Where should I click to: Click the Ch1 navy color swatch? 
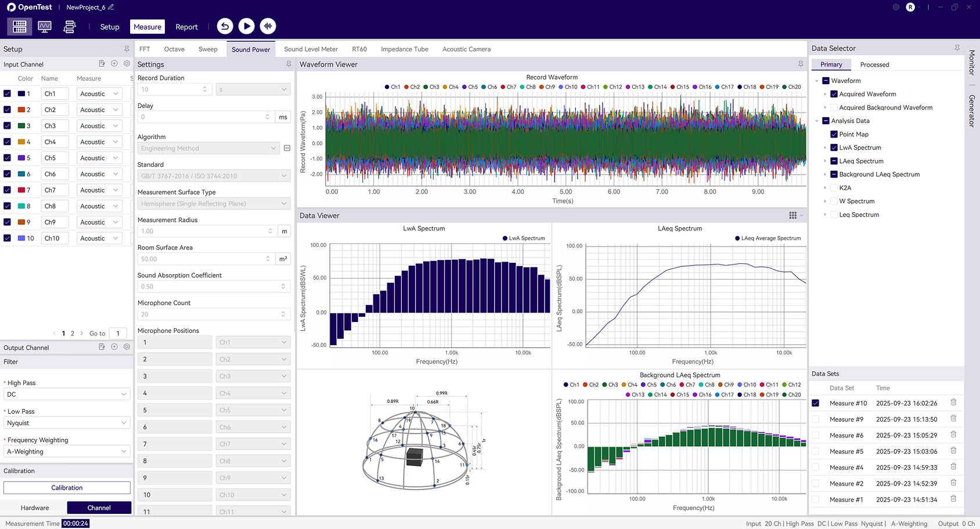point(21,94)
